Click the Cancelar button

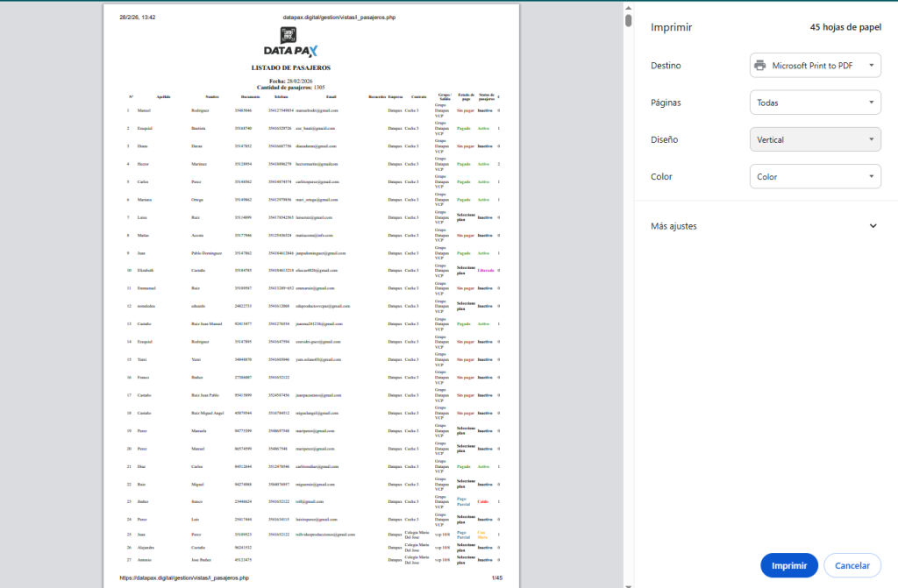852,566
